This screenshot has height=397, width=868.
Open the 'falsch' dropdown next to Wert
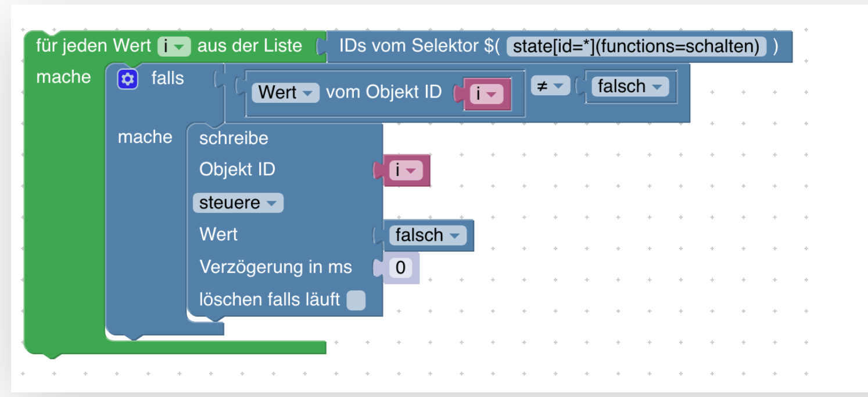click(x=428, y=235)
